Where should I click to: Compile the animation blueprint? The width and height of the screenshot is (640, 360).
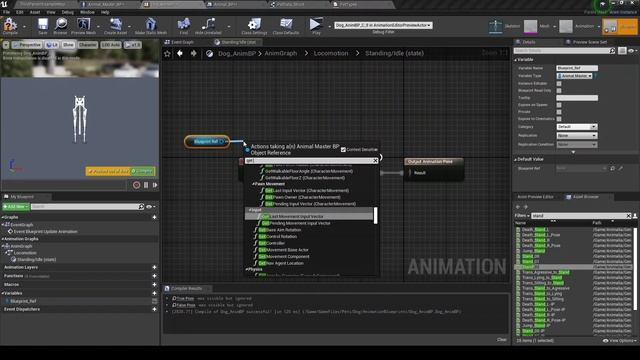10,26
